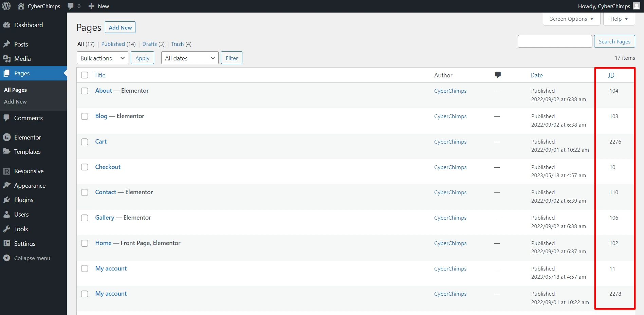
Task: Open the Bulk actions dropdown
Action: [x=103, y=58]
